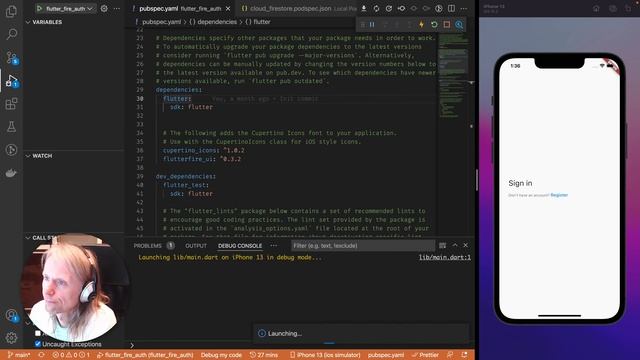Rotate the simulator device via toolbar
Image resolution: width=640 pixels, height=360 pixels.
[x=629, y=8]
